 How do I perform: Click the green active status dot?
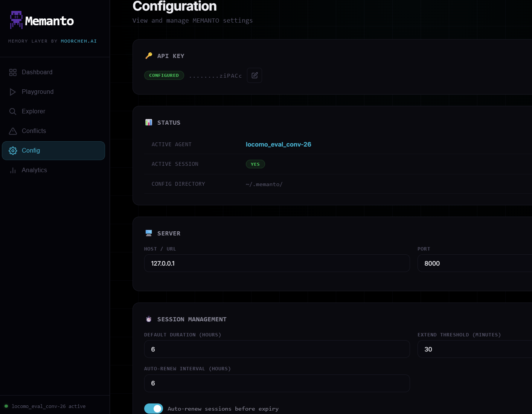point(6,406)
